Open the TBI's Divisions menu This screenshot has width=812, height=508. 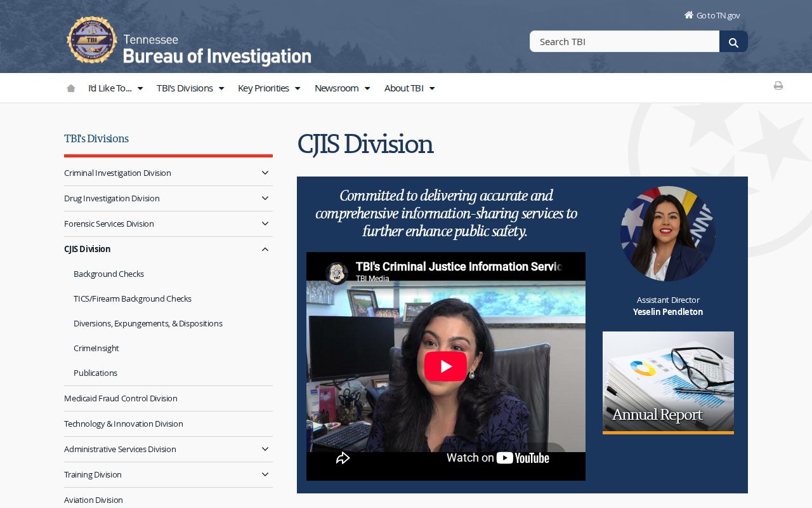[x=190, y=88]
